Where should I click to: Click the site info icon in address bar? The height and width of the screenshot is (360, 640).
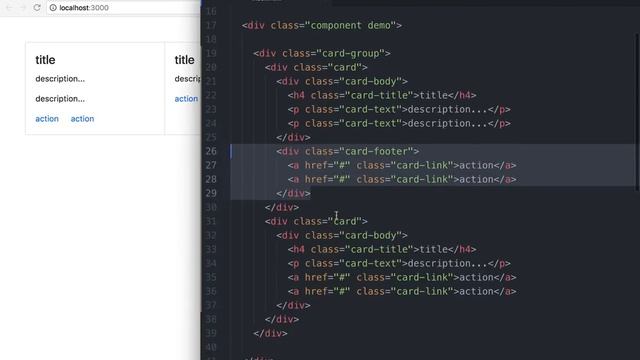(53, 7)
